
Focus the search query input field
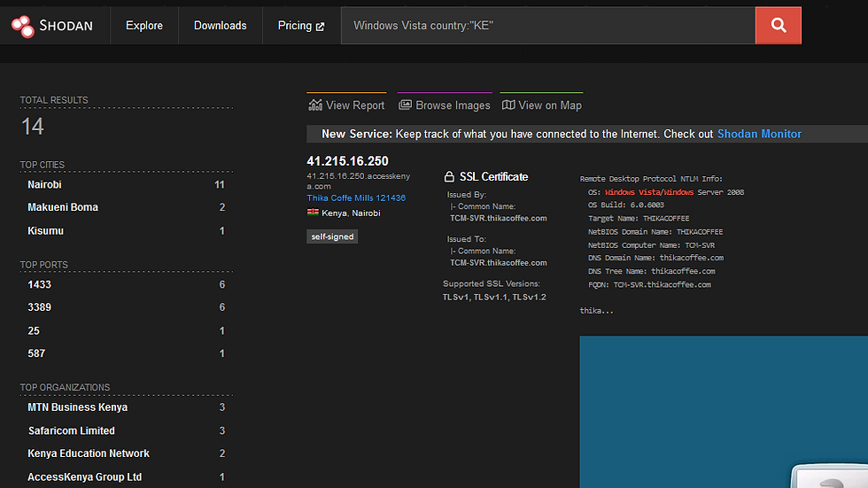548,26
